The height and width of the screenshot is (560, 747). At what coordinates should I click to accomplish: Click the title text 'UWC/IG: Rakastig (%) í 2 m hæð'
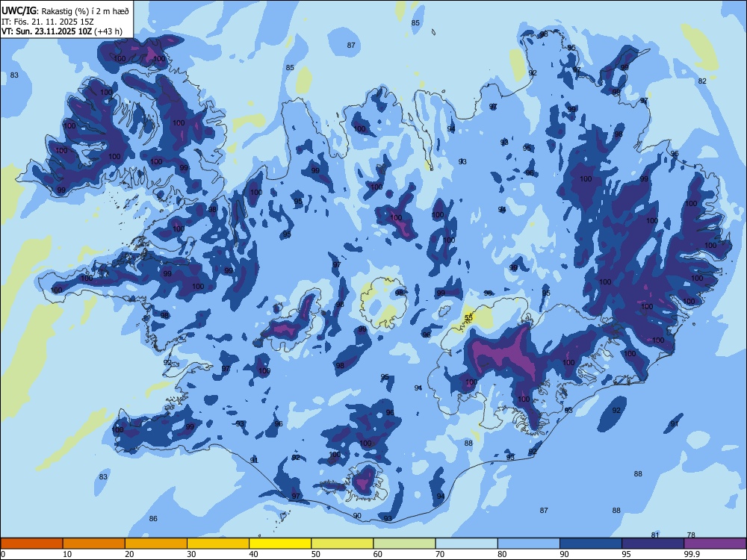[x=65, y=11]
